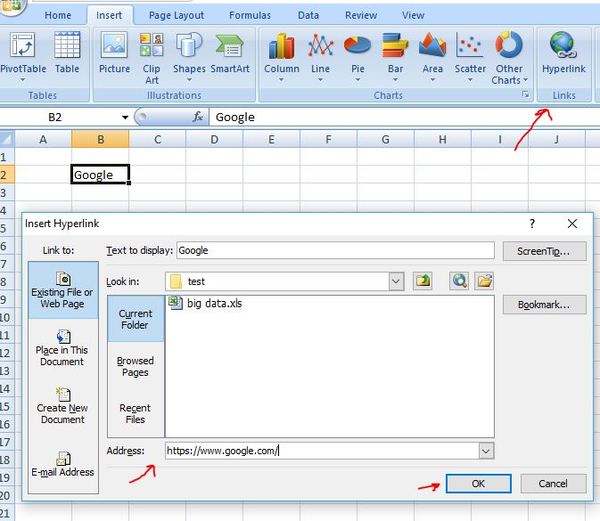
Task: Select E-mail Address link type
Action: pyautogui.click(x=63, y=464)
